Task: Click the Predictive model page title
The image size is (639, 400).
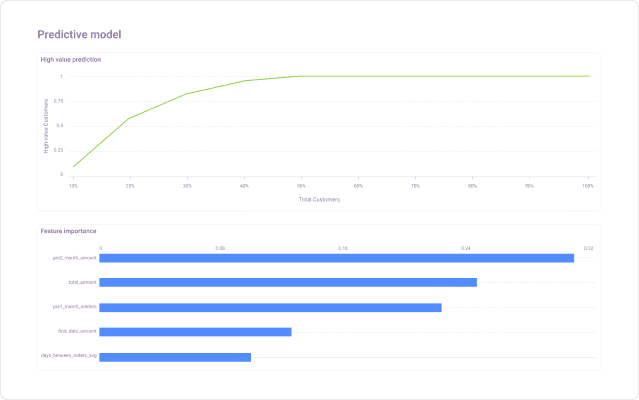Action: tap(80, 35)
